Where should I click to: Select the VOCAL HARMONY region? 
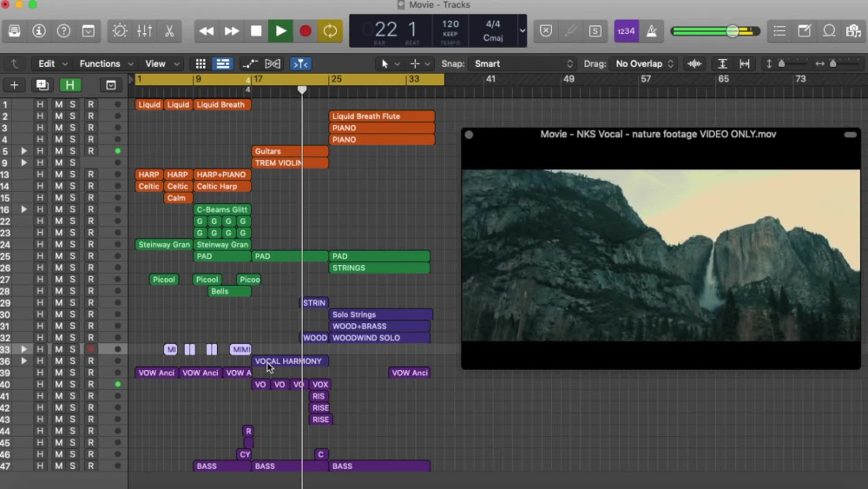290,361
